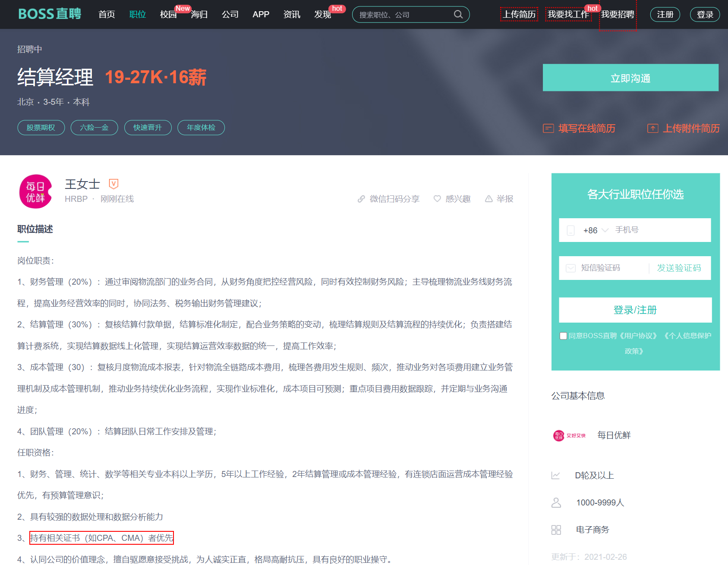Click the verified badge next to 王女士
This screenshot has width=728, height=565.
coord(113,184)
